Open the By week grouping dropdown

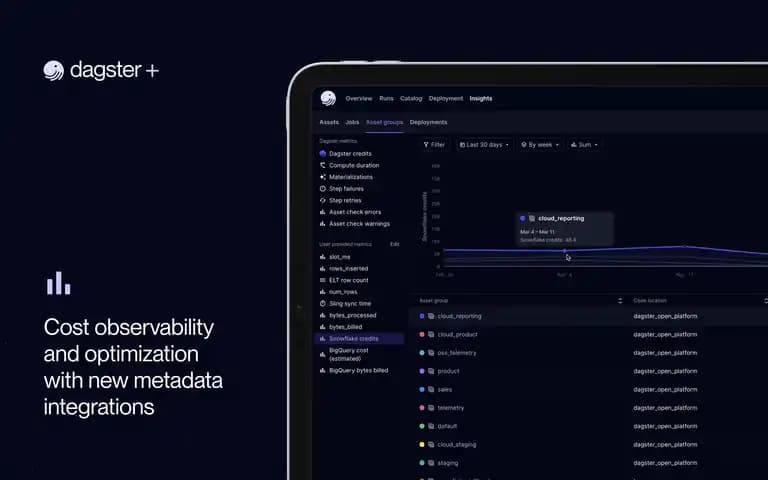click(540, 145)
